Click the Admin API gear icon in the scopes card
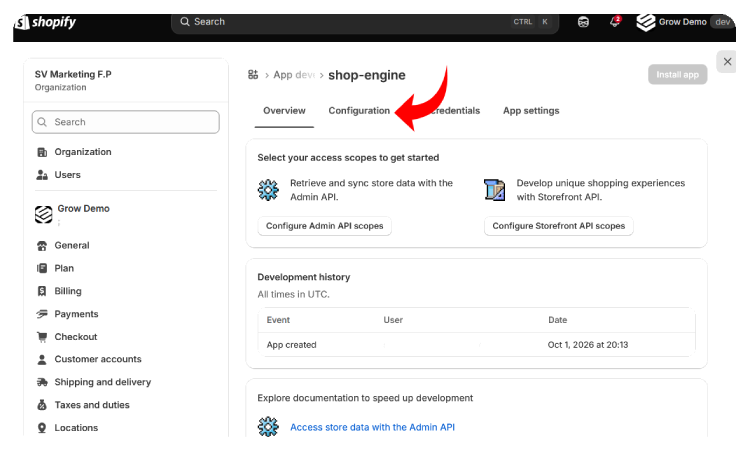The width and height of the screenshot is (750, 452). (x=268, y=190)
